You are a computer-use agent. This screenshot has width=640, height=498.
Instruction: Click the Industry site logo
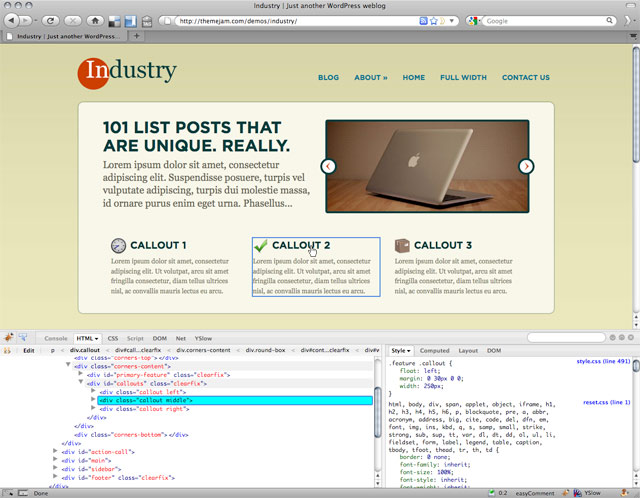click(127, 73)
